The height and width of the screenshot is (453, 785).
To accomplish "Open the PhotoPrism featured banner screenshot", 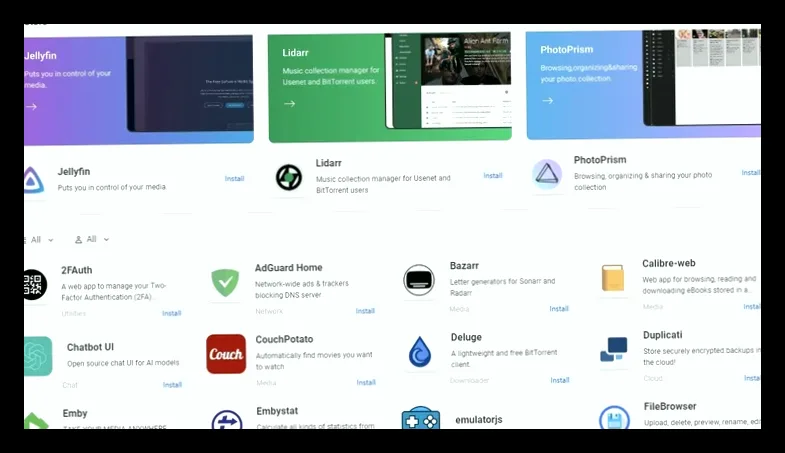I will pyautogui.click(x=701, y=77).
